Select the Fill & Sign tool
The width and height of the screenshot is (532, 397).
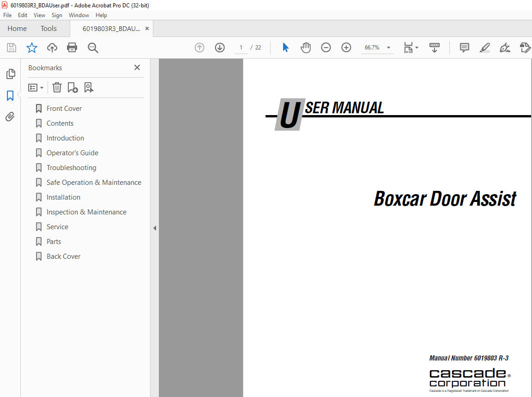[x=504, y=48]
